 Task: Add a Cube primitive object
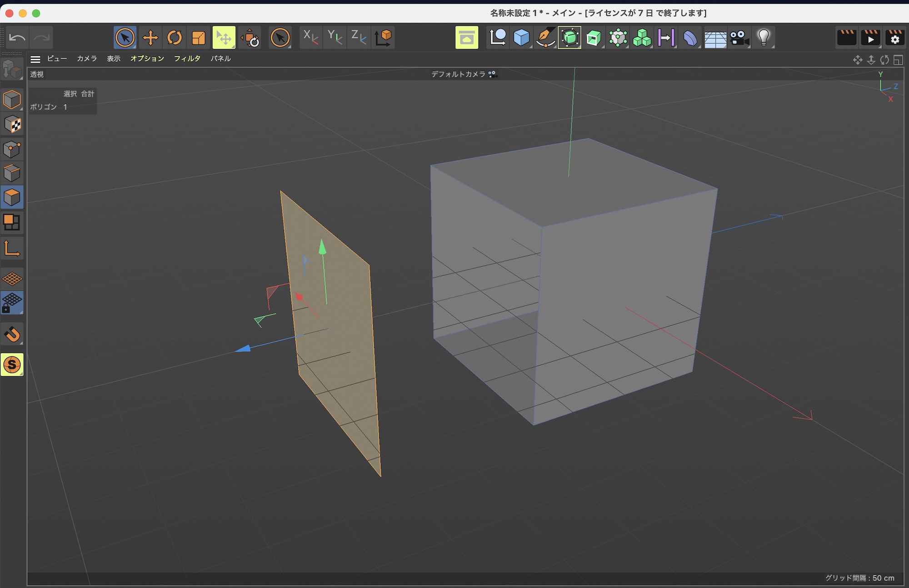521,38
